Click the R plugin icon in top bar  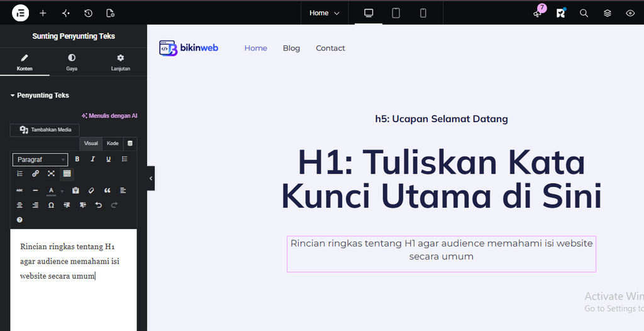click(x=560, y=13)
